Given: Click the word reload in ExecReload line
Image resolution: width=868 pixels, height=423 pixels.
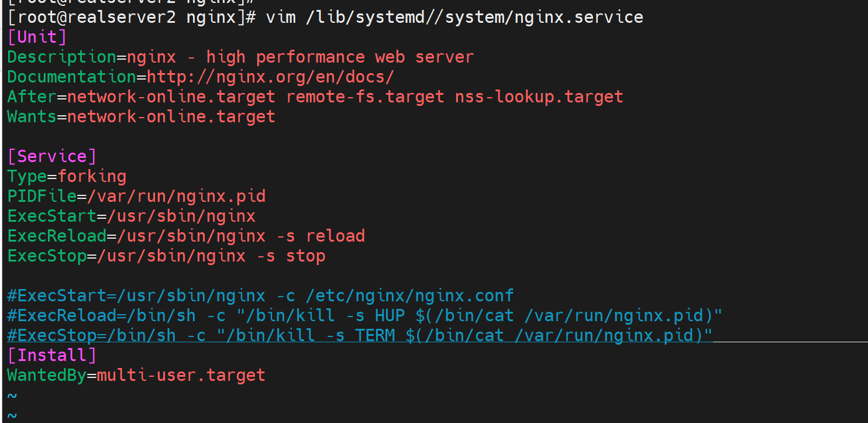Looking at the screenshot, I should (x=335, y=236).
